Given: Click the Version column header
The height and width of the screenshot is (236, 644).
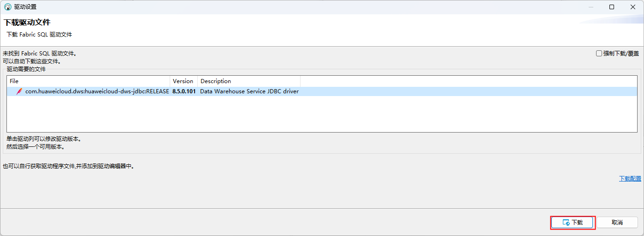Looking at the screenshot, I should 184,81.
